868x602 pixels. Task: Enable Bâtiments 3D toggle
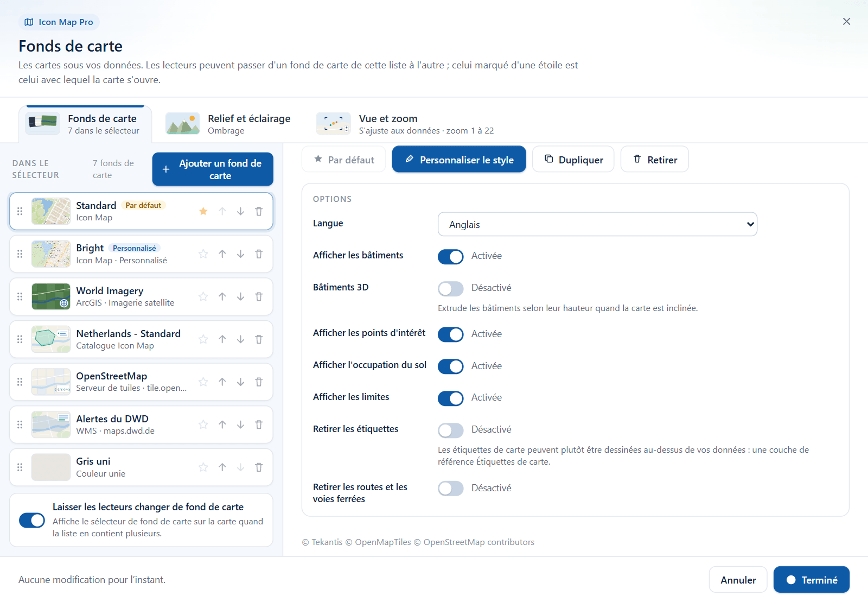451,289
